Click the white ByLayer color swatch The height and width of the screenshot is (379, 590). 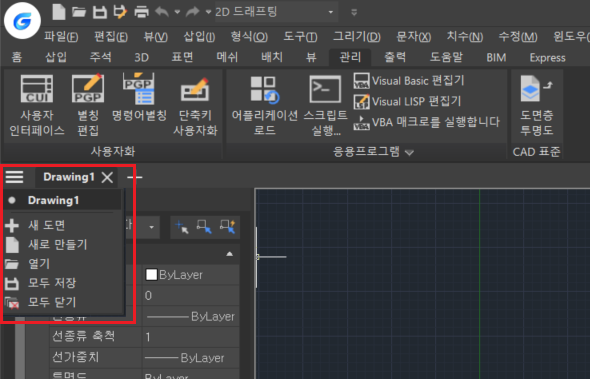(x=151, y=275)
